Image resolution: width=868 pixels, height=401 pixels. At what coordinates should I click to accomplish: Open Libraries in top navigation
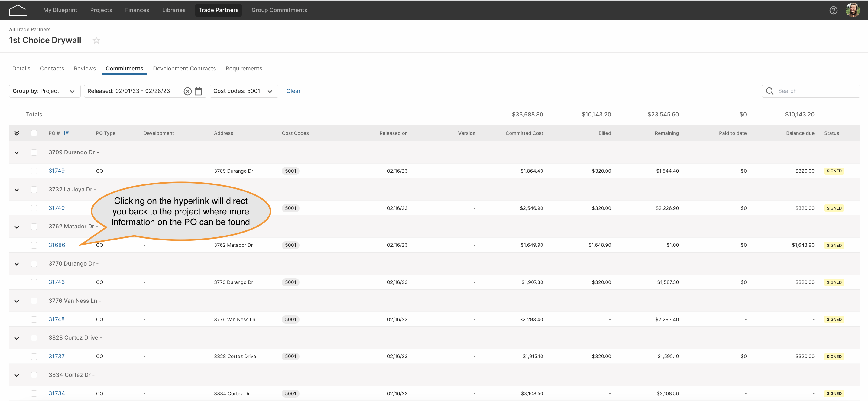coord(174,10)
